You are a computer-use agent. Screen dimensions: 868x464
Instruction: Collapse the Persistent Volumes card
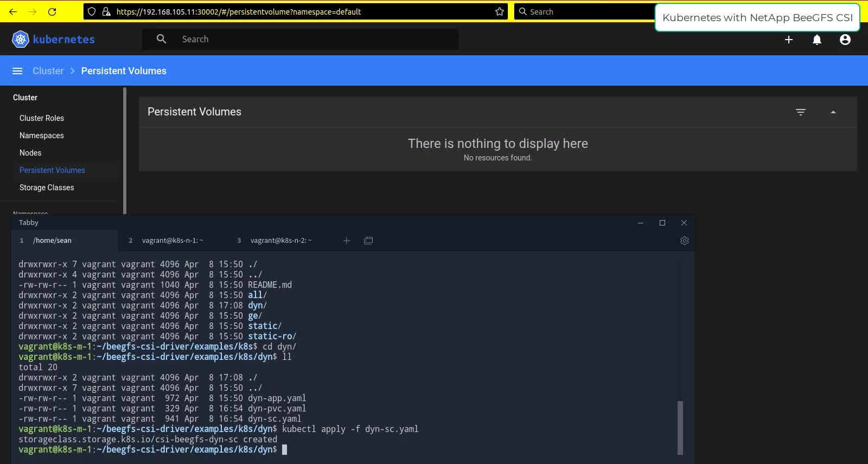tap(833, 112)
